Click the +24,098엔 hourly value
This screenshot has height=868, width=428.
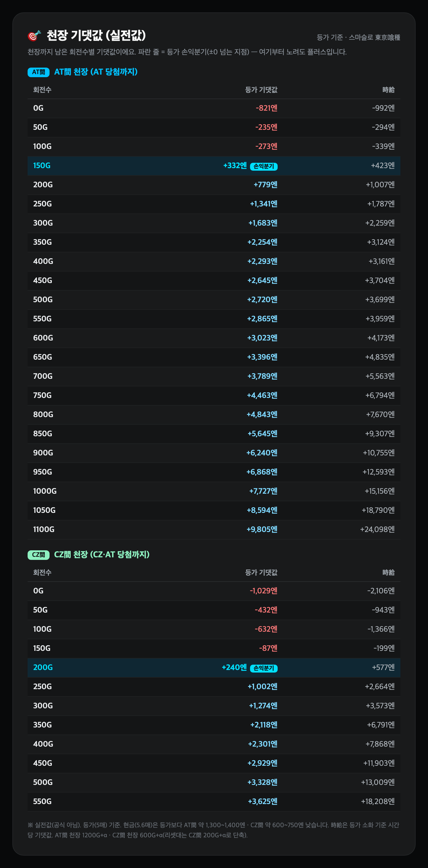[377, 529]
